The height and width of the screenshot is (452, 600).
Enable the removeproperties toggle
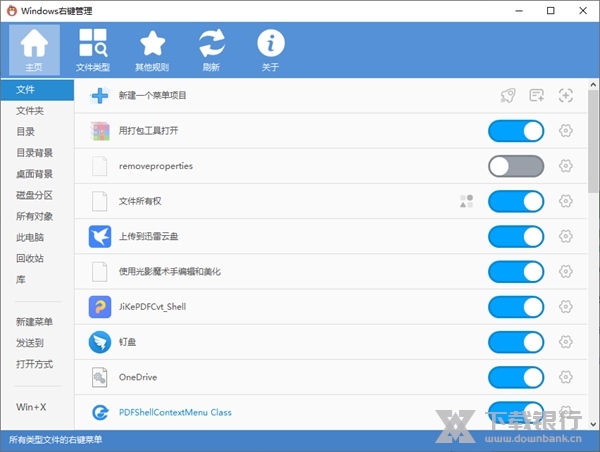[x=516, y=166]
